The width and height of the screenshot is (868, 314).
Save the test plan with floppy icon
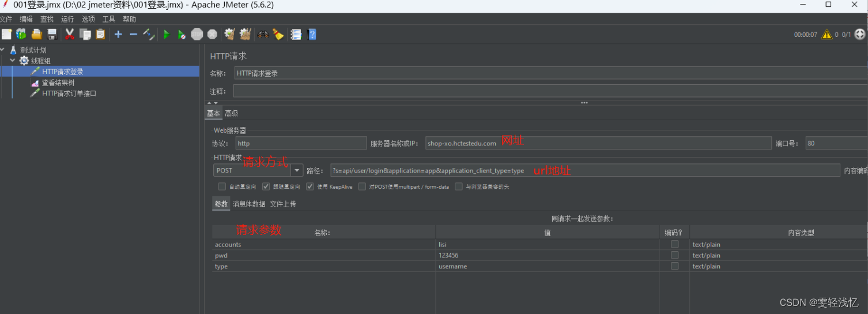coord(52,34)
